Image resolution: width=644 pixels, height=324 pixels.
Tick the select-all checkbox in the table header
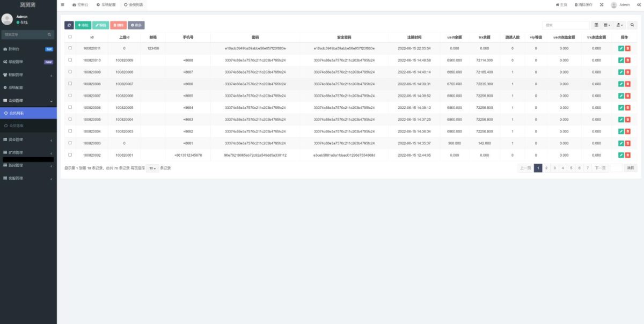coord(70,37)
